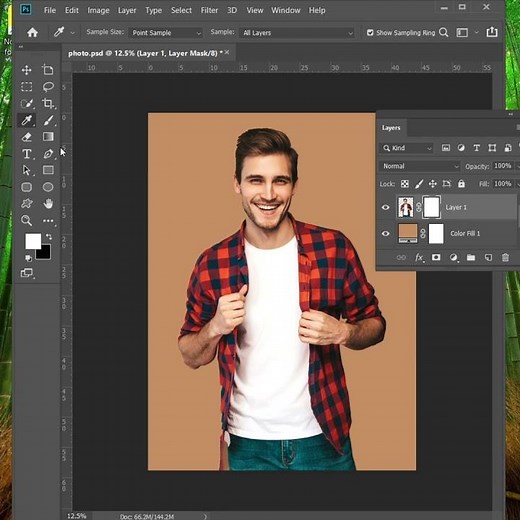520x520 pixels.
Task: Open the Normal blend mode dropdown
Action: coord(420,166)
